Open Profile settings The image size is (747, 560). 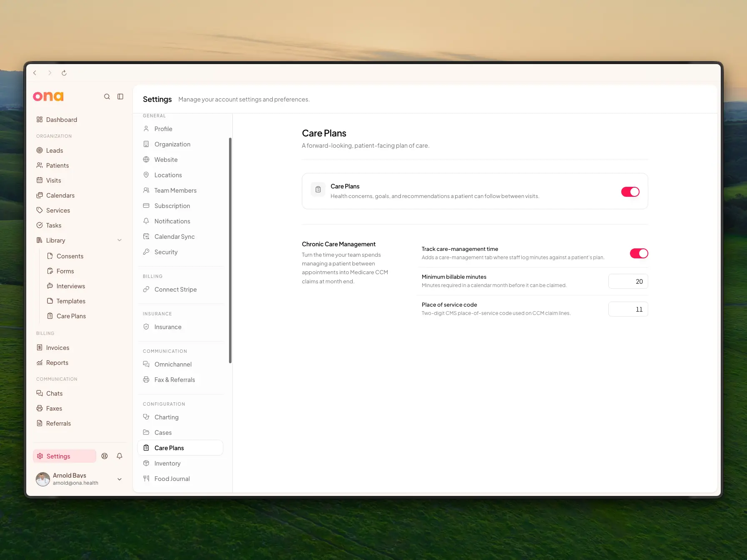[x=180, y=129]
